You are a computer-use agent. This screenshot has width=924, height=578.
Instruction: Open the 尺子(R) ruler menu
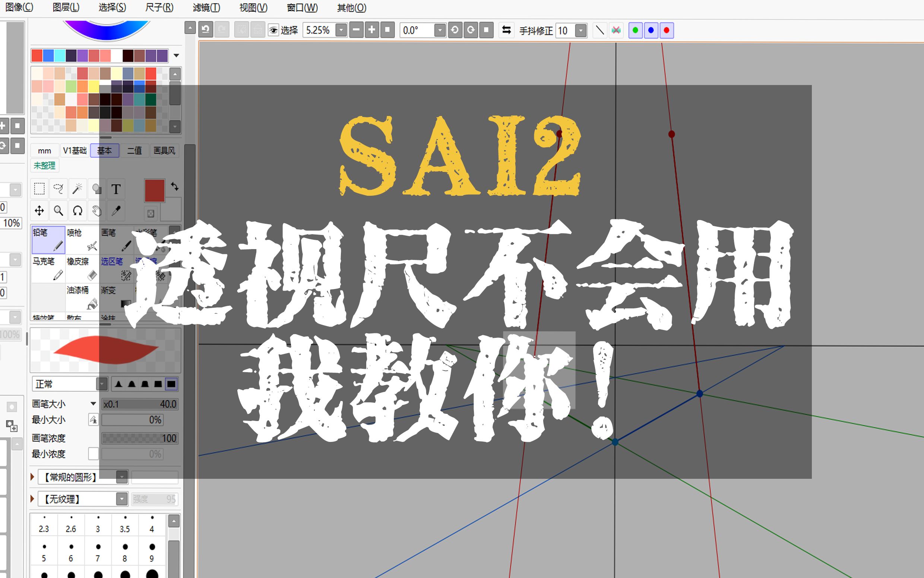(x=159, y=7)
